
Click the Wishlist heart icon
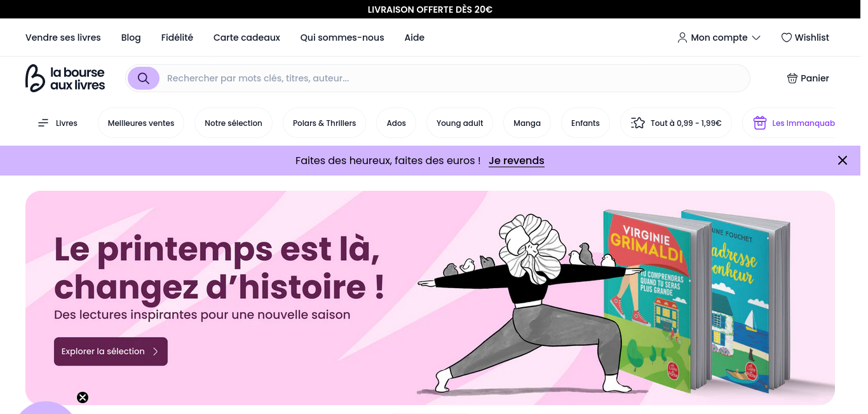(786, 38)
